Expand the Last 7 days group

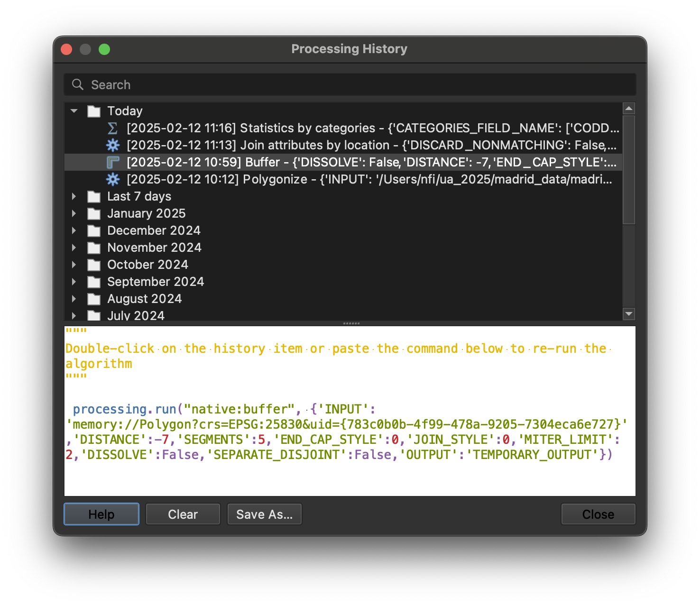tap(74, 196)
